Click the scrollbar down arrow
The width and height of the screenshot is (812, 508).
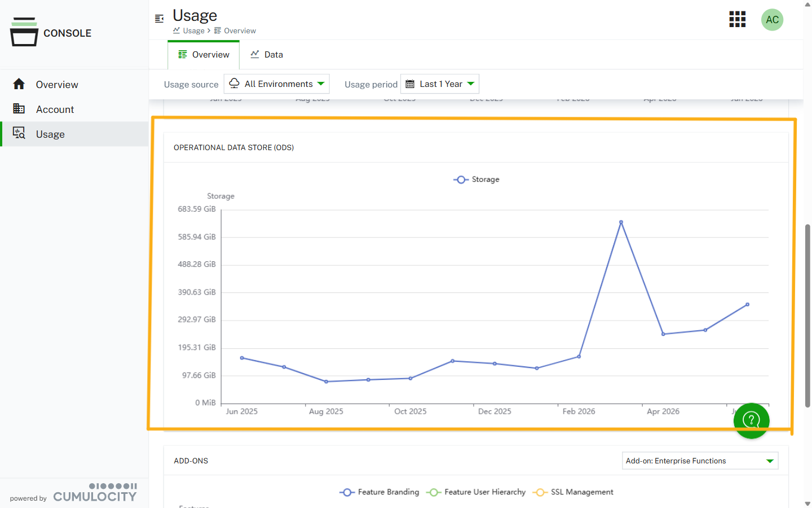(807, 503)
